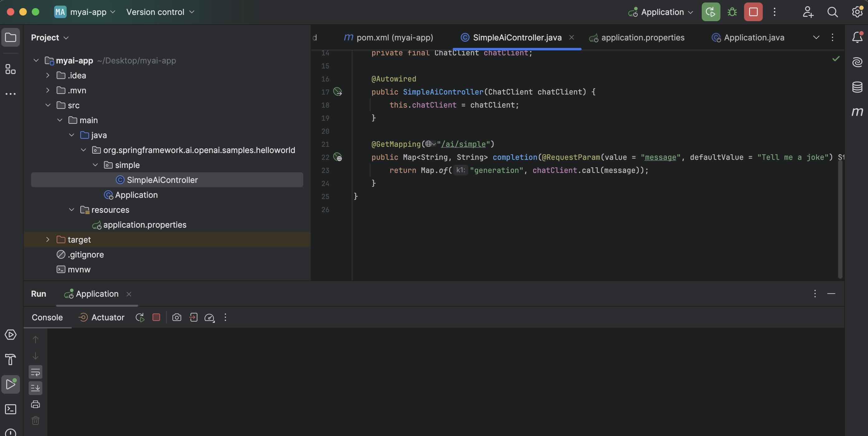Toggle scroll to end in console
This screenshot has height=436, width=868.
click(35, 388)
